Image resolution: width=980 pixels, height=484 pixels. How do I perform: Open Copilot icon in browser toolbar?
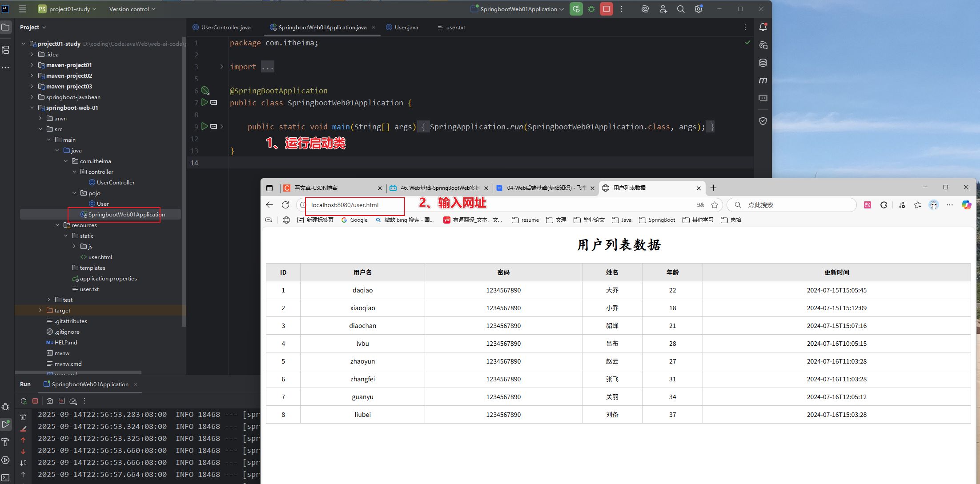pos(966,205)
